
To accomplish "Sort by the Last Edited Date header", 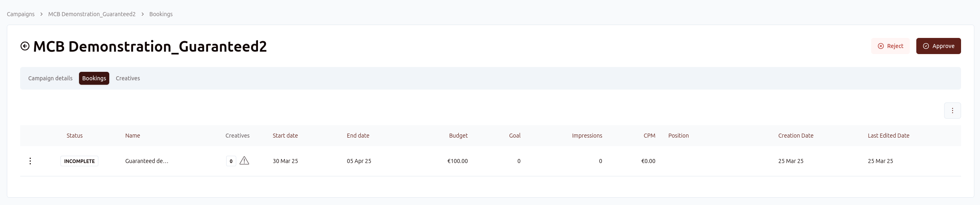I will coord(888,136).
